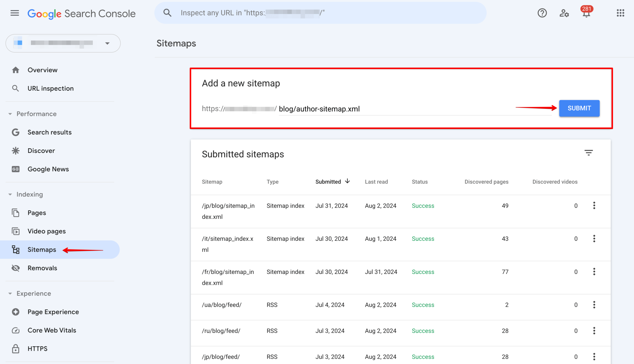
Task: Open user and permissions settings icon
Action: click(564, 13)
